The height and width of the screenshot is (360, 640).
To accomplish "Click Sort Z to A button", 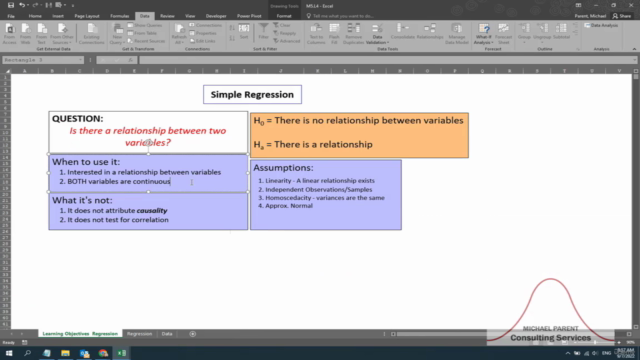I will pyautogui.click(x=232, y=38).
